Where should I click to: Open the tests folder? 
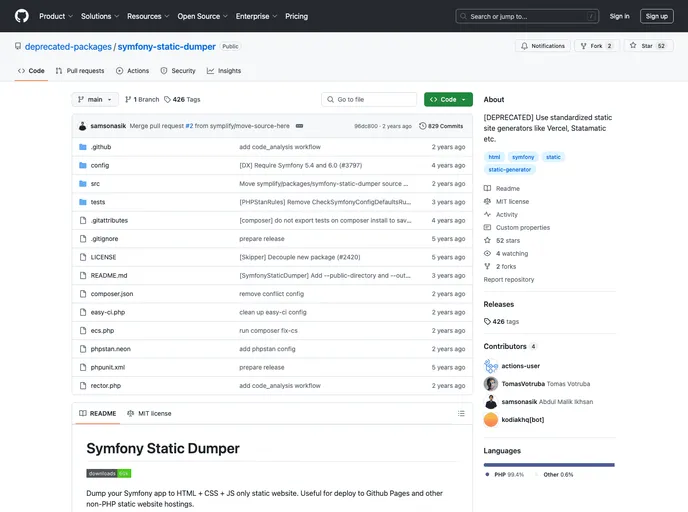(98, 202)
